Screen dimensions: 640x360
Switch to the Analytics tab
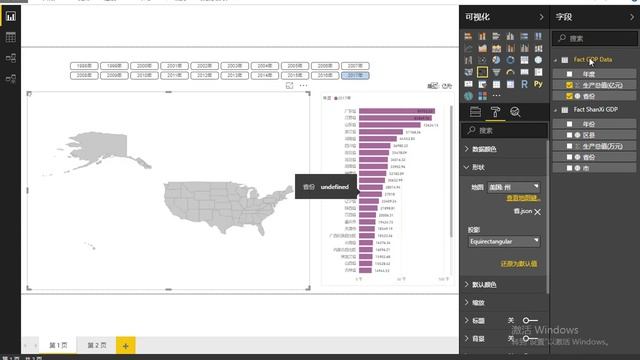click(515, 112)
